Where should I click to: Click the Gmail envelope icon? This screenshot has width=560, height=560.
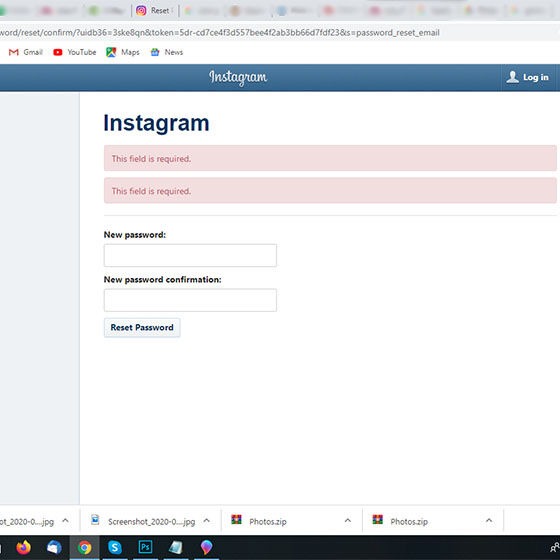coord(14,52)
